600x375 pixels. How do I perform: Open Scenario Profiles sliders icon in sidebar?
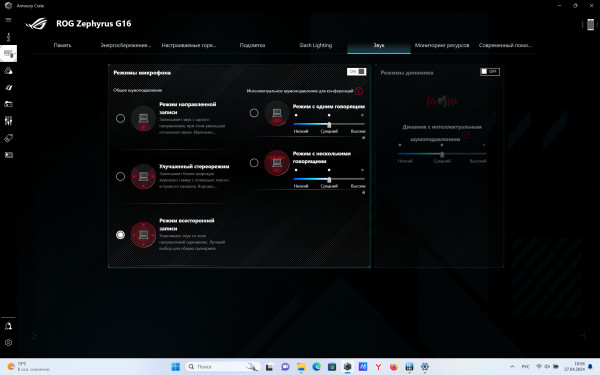[8, 121]
